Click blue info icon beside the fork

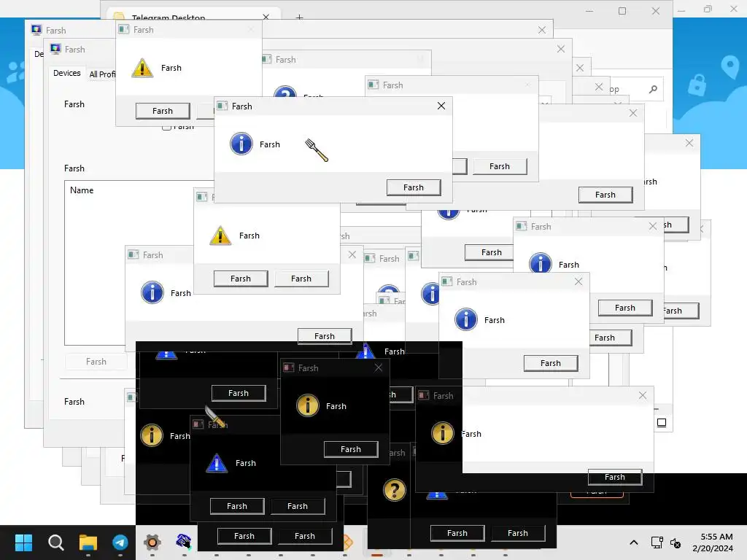point(241,144)
